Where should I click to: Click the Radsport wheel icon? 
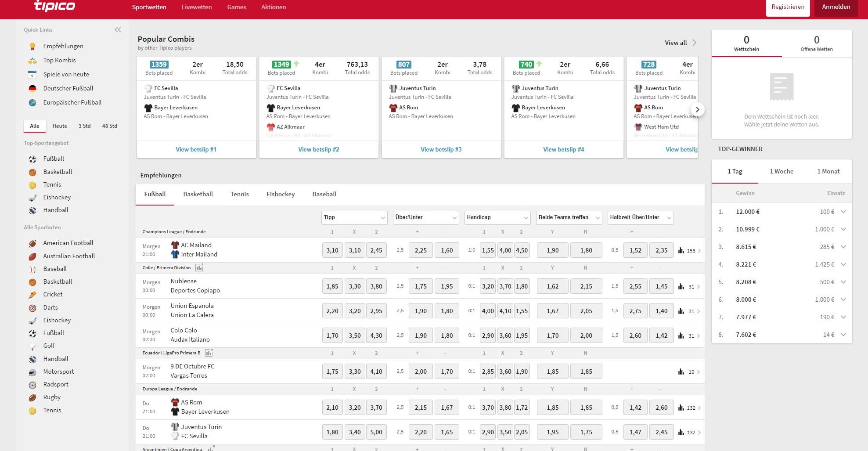(32, 385)
